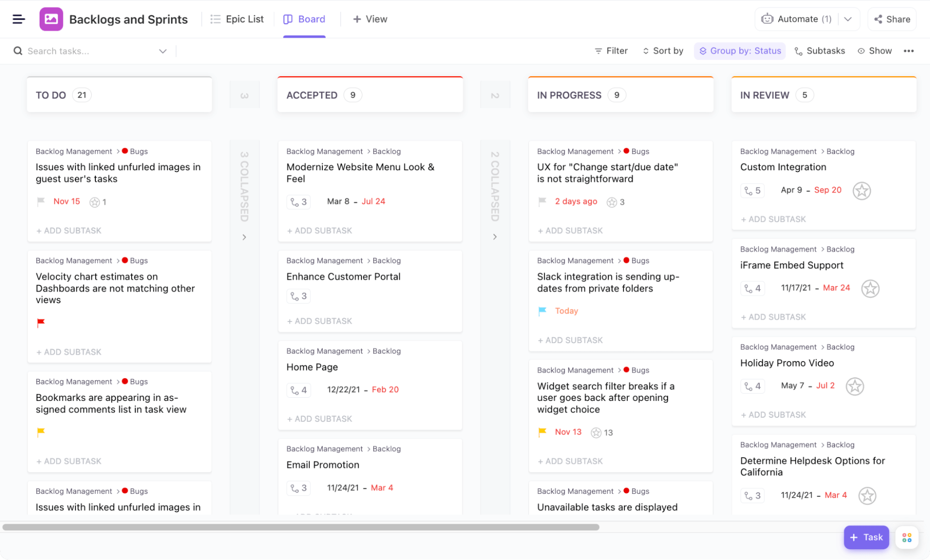Open the hamburger sidebar menu

click(x=19, y=19)
